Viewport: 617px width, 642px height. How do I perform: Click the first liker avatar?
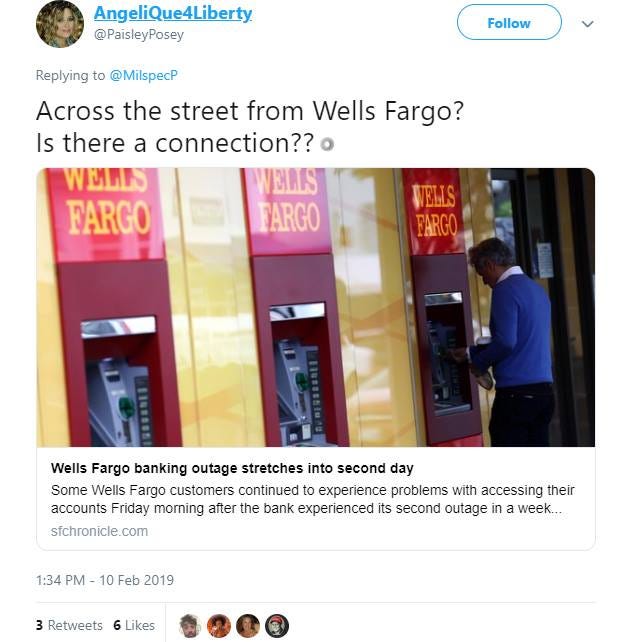point(190,626)
